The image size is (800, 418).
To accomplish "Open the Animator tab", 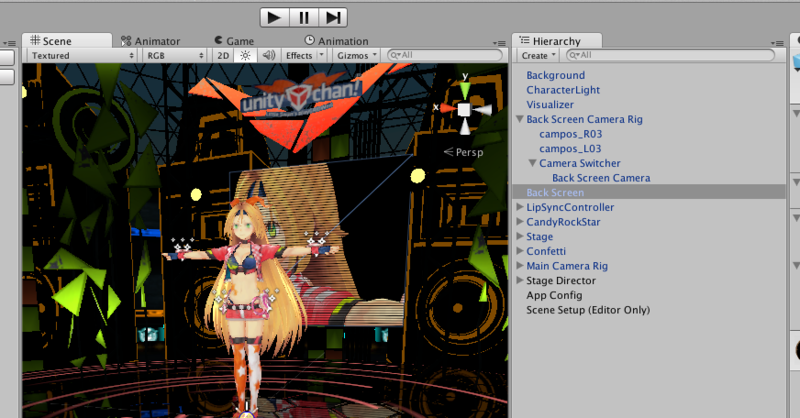I will click(x=151, y=41).
